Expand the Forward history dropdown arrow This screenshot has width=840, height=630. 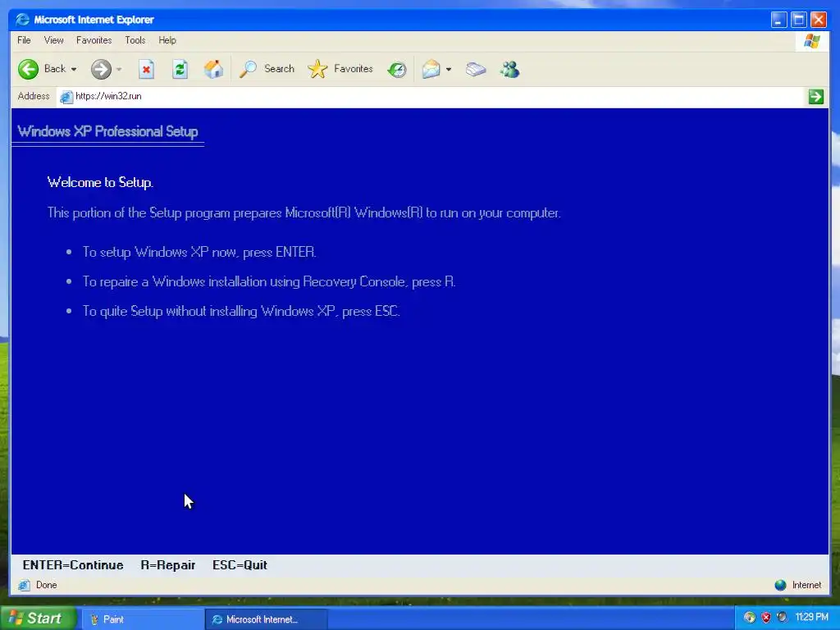pyautogui.click(x=119, y=69)
